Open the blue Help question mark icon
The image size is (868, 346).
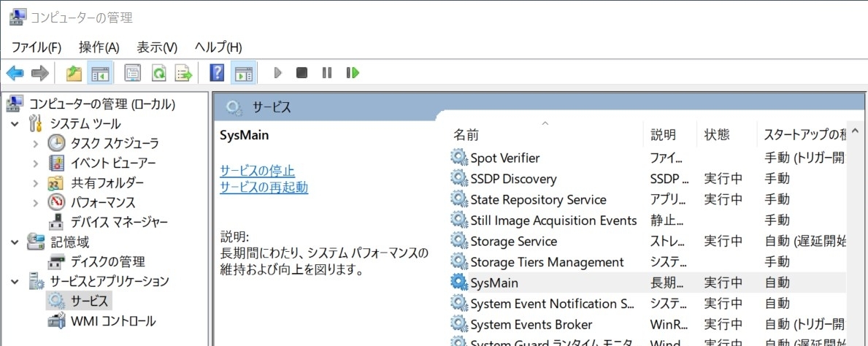tap(218, 72)
